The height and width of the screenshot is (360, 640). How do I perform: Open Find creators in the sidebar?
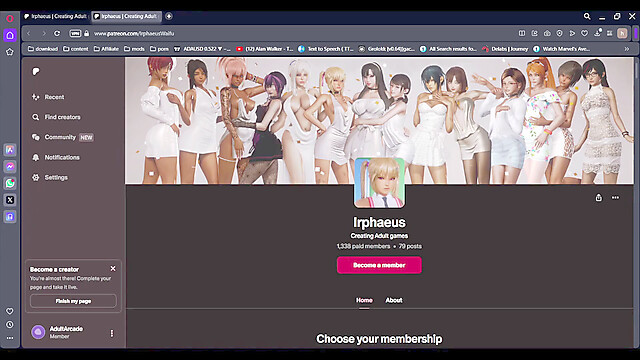[x=56, y=117]
